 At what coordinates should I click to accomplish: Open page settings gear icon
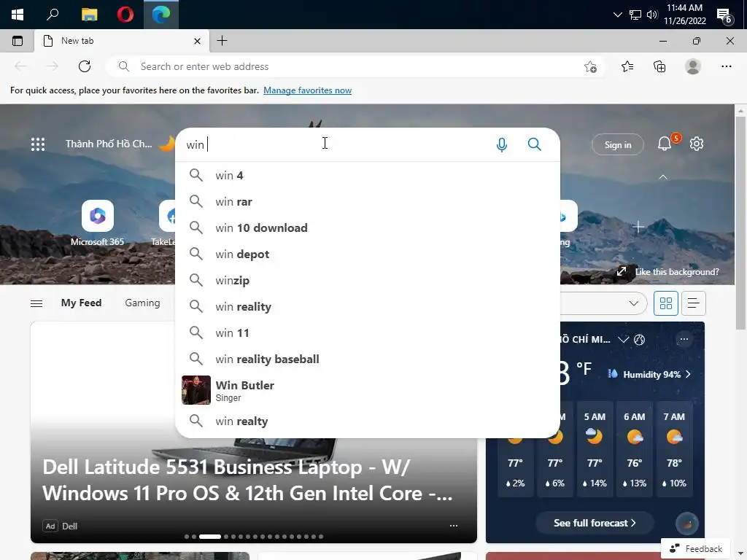click(697, 144)
